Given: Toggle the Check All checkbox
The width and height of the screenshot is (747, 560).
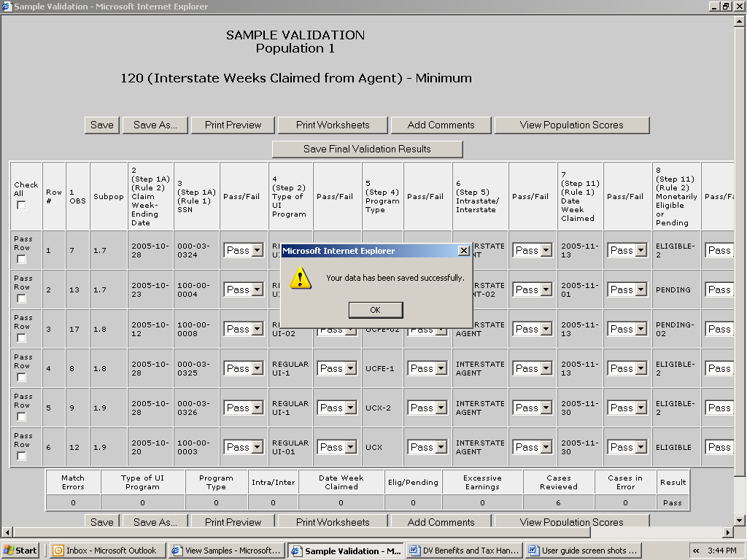Looking at the screenshot, I should click(x=21, y=205).
